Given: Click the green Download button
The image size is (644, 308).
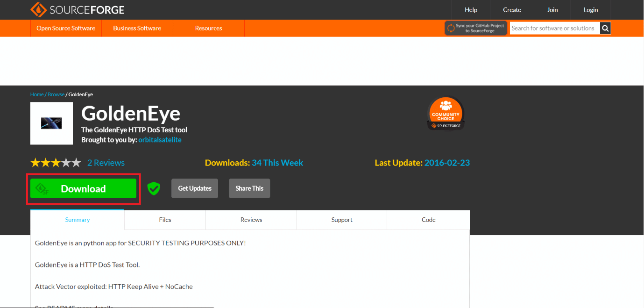Looking at the screenshot, I should click(x=83, y=188).
